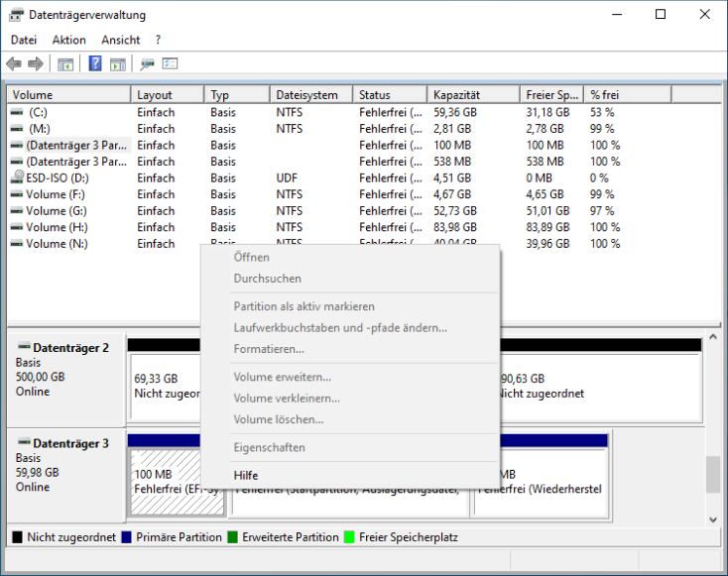Toggle the console tree pane icon
Image resolution: width=728 pixels, height=576 pixels.
(x=65, y=64)
